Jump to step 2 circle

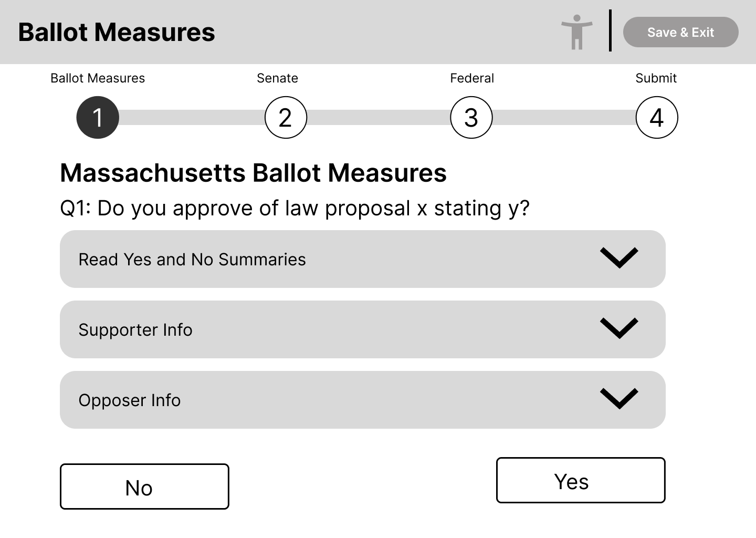285,118
